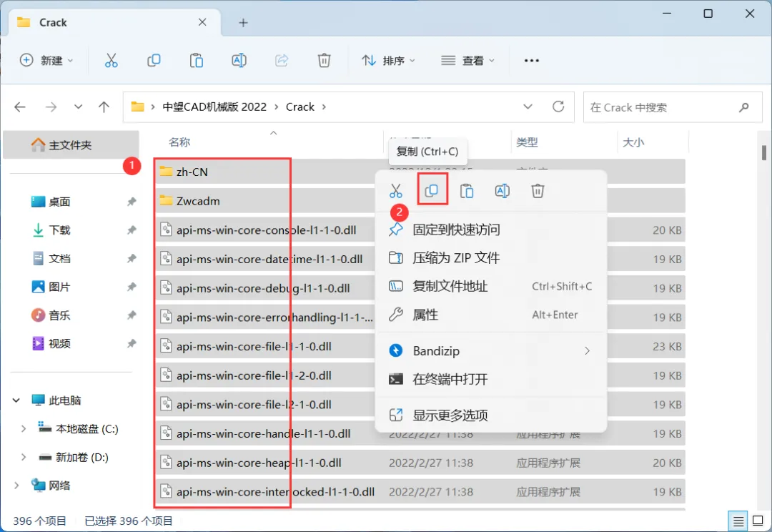Click Crack in the address breadcrumb
Image resolution: width=772 pixels, height=532 pixels.
click(x=300, y=107)
